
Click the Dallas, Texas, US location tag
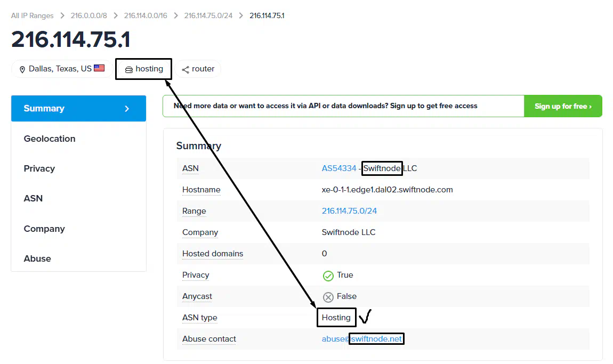click(x=62, y=69)
